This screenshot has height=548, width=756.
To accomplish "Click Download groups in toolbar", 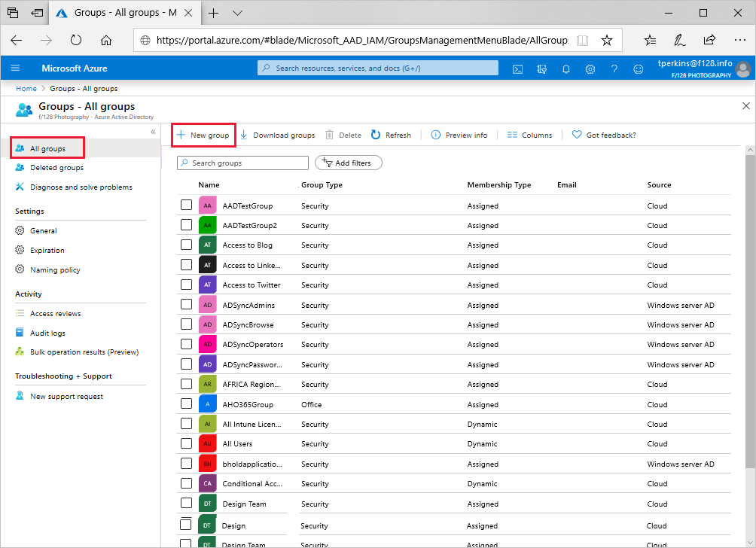I will tap(277, 135).
